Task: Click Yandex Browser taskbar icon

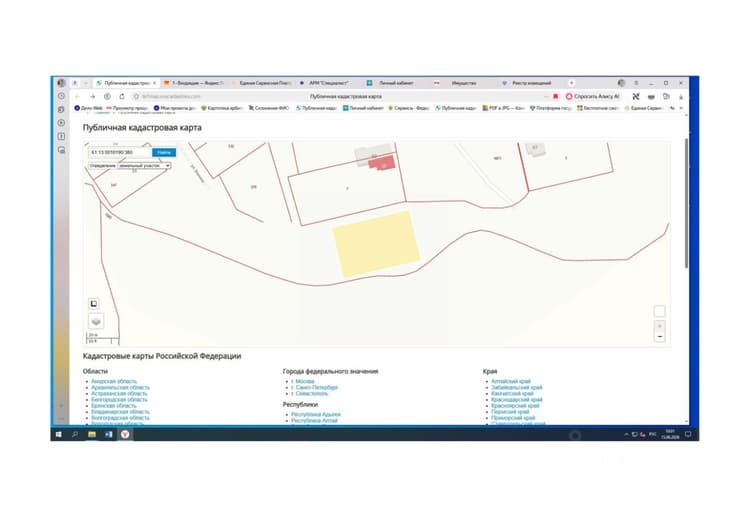Action: (125, 434)
